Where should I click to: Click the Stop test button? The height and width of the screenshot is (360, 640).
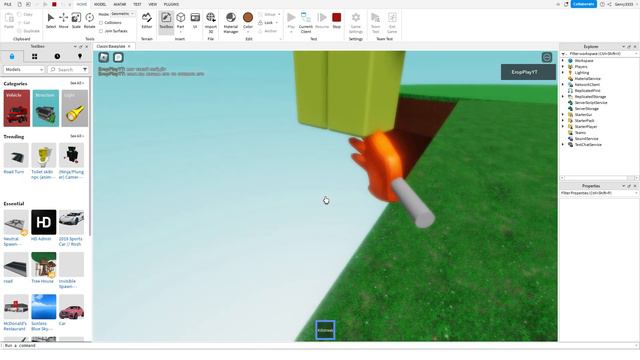(336, 21)
